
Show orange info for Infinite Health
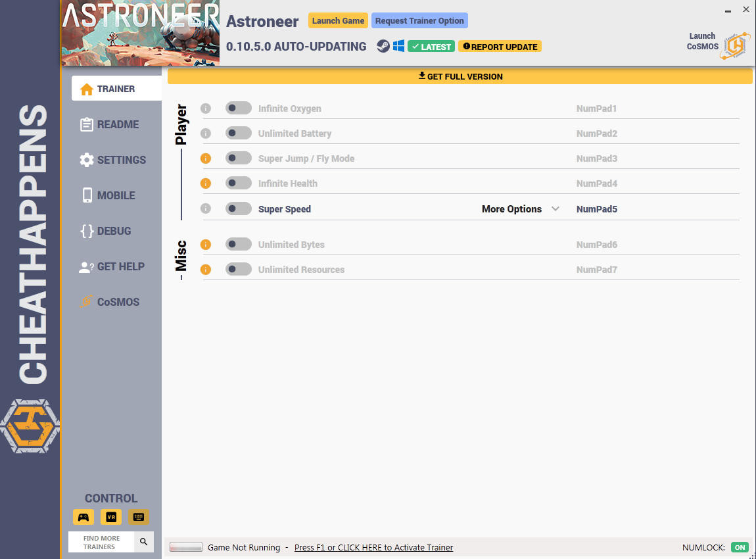click(x=205, y=183)
